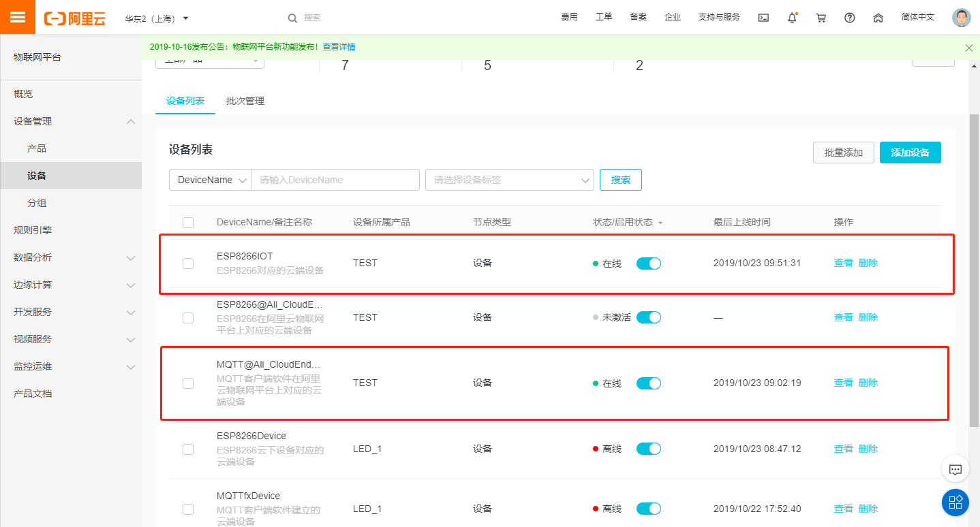Open 备案 in the top navigation
Image resolution: width=980 pixels, height=527 pixels.
(x=639, y=17)
